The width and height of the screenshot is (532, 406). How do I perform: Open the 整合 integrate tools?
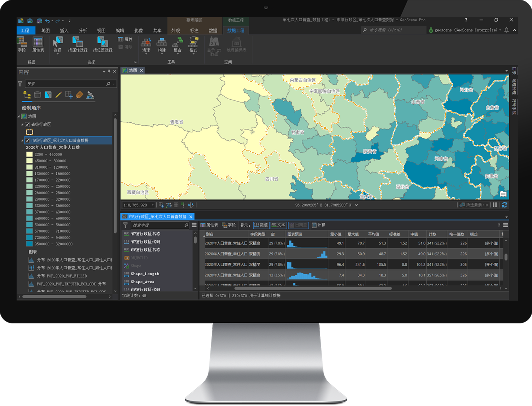click(178, 45)
